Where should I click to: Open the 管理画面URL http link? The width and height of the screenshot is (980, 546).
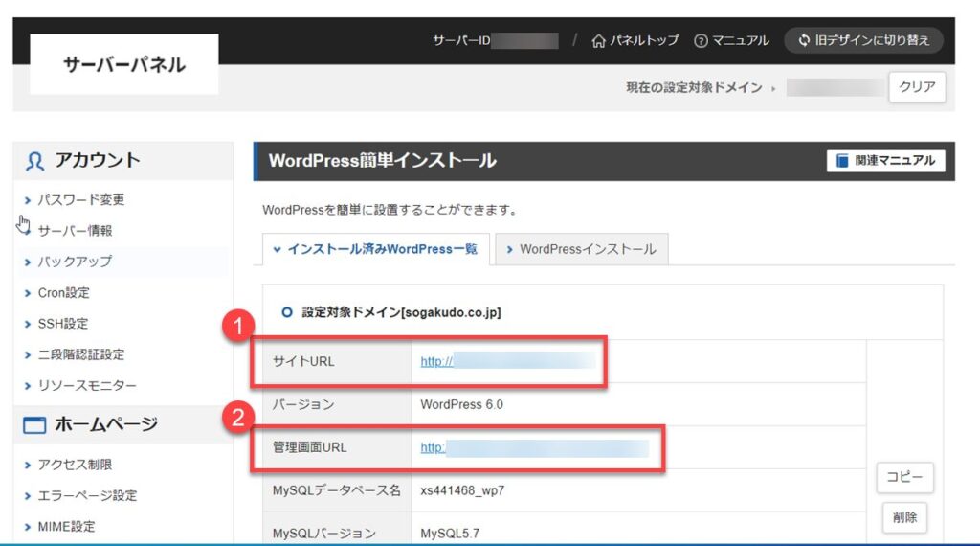pyautogui.click(x=433, y=447)
